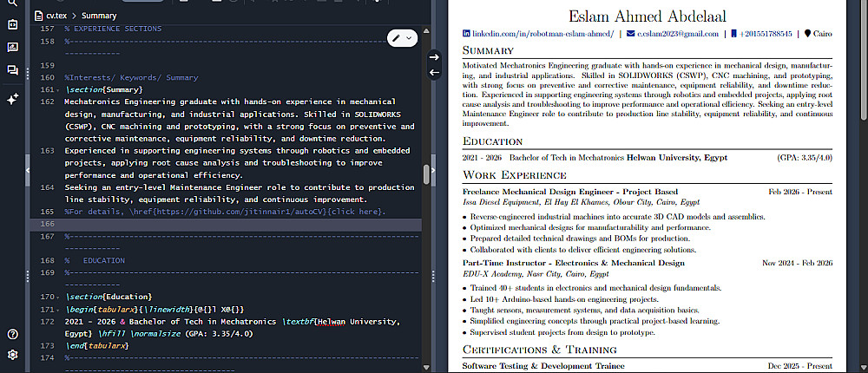Open the linkedin.com/in/robotman-eslam-ahmed/ link
This screenshot has height=373, width=868.
tap(542, 34)
